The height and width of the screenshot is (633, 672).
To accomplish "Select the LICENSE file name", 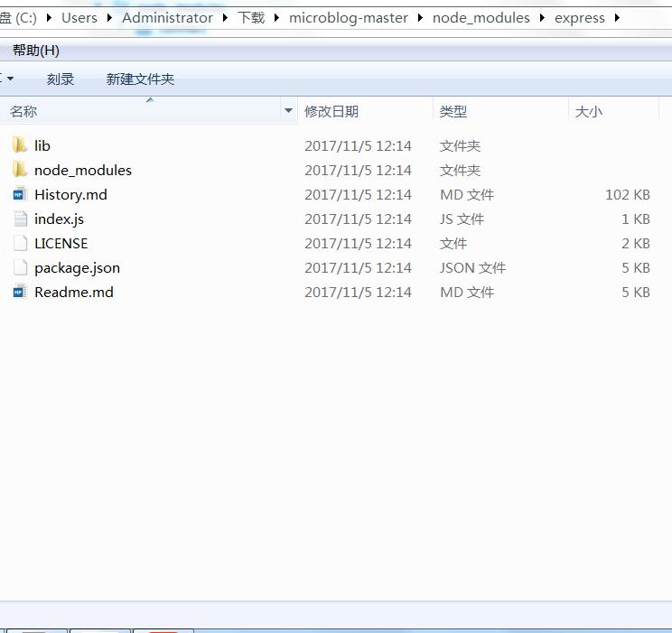I will tap(61, 244).
